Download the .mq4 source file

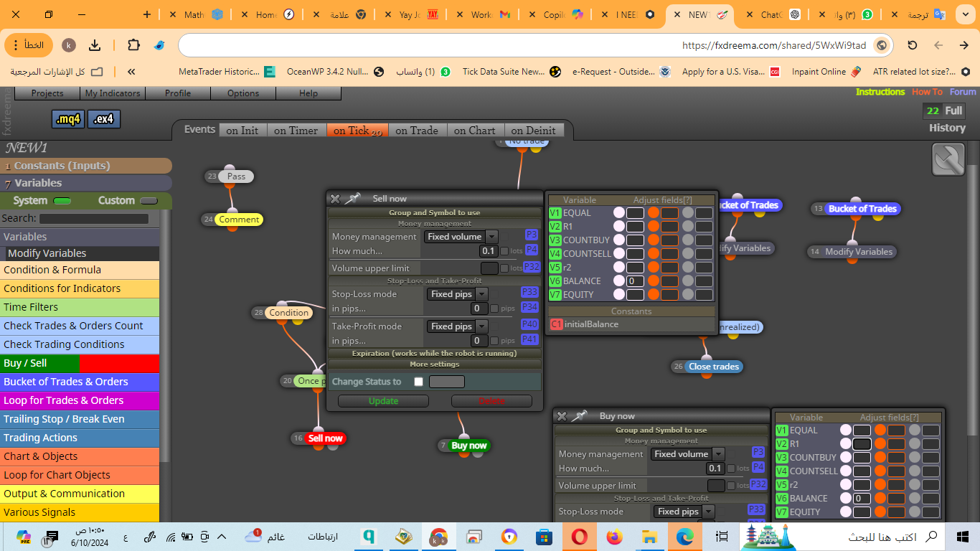point(68,119)
